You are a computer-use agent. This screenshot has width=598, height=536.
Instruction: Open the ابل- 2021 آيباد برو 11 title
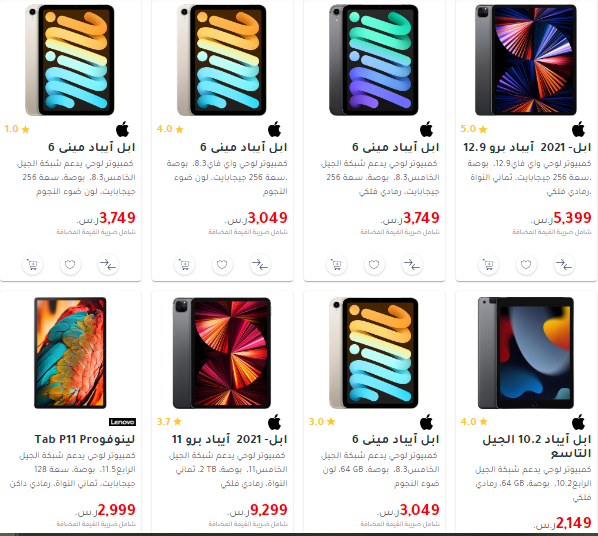click(229, 439)
